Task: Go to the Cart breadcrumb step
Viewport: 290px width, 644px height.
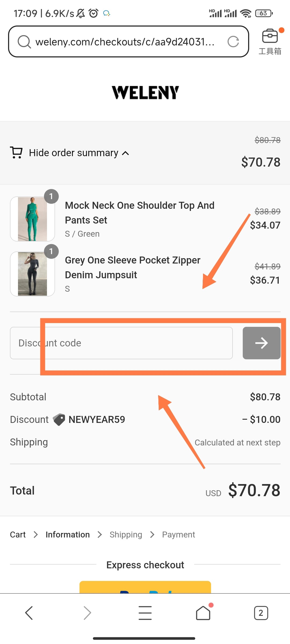Action: 18,535
